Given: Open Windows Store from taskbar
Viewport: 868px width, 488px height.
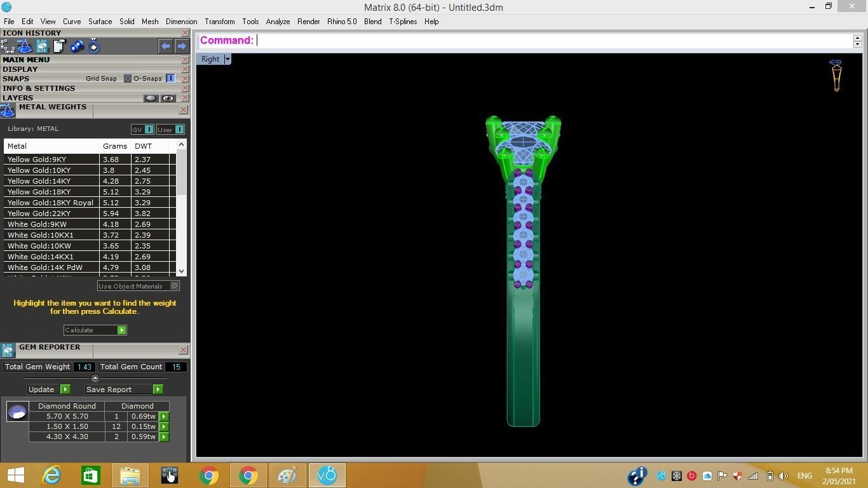Looking at the screenshot, I should coord(90,475).
